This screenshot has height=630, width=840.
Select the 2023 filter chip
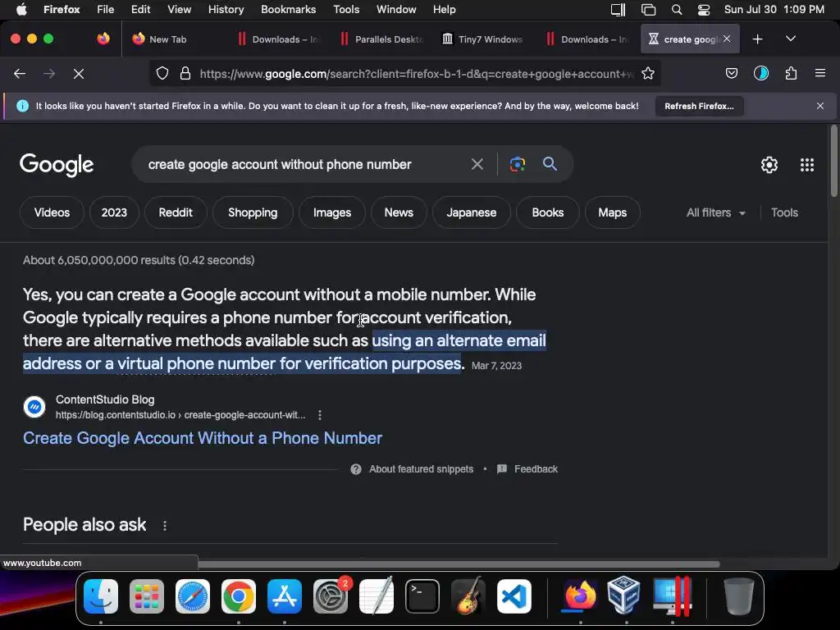(114, 212)
